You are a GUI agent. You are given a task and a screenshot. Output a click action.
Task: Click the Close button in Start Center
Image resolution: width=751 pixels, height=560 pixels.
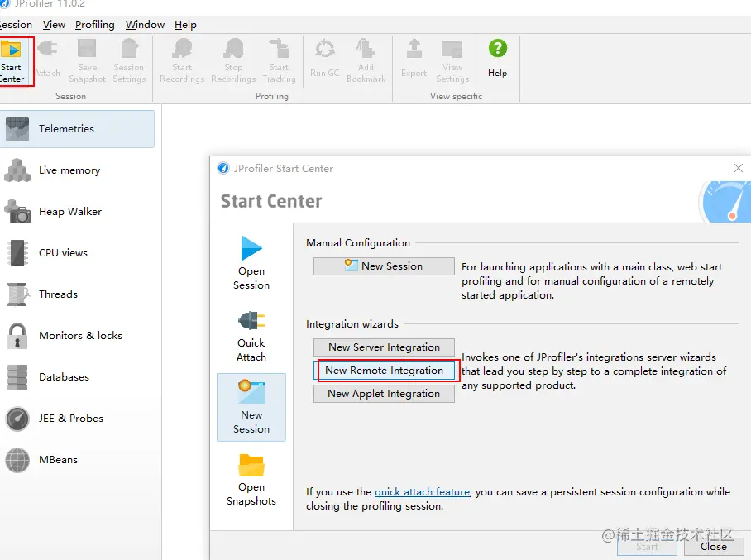714,547
